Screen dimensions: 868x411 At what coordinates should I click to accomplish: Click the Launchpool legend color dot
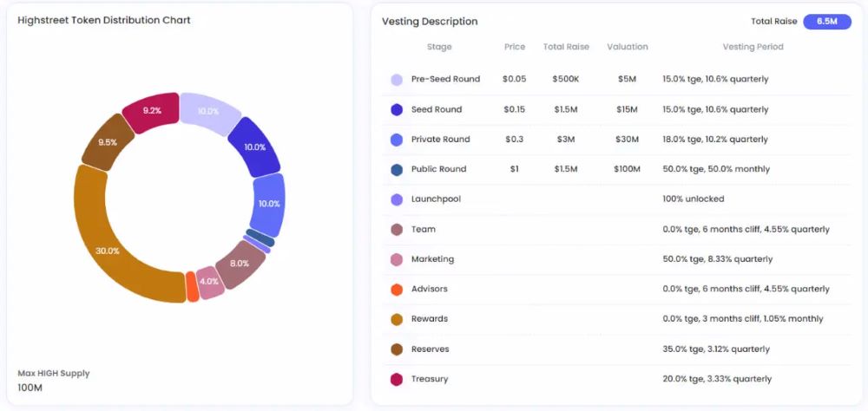(x=397, y=199)
